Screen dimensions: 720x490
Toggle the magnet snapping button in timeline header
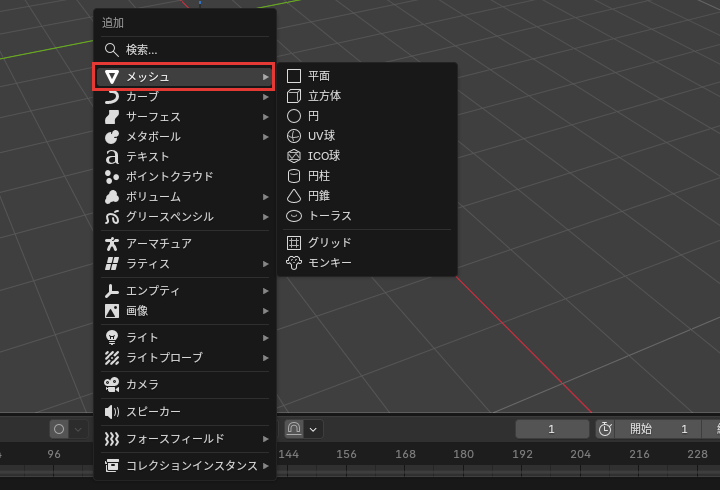coord(294,429)
